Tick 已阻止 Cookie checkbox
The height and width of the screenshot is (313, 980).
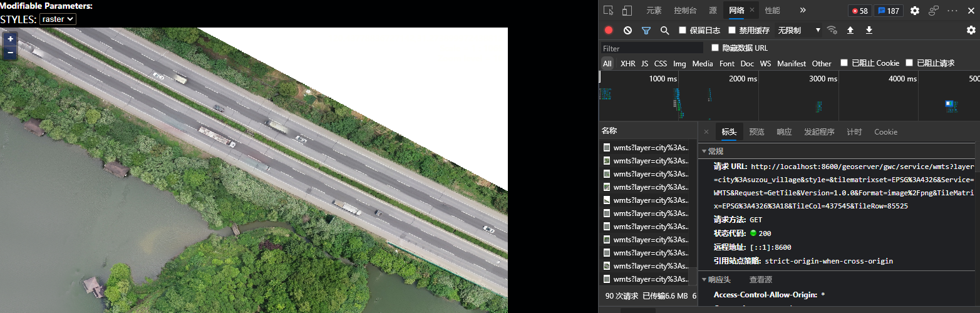(x=844, y=63)
